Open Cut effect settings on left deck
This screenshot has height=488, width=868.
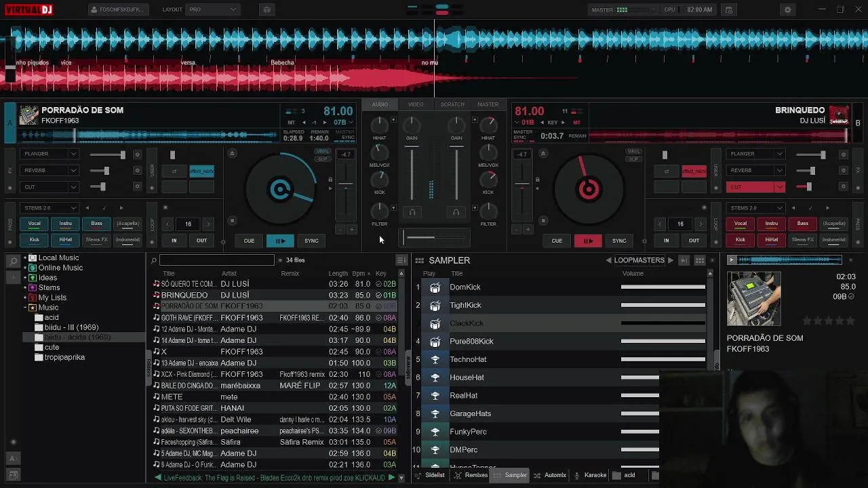click(x=137, y=187)
